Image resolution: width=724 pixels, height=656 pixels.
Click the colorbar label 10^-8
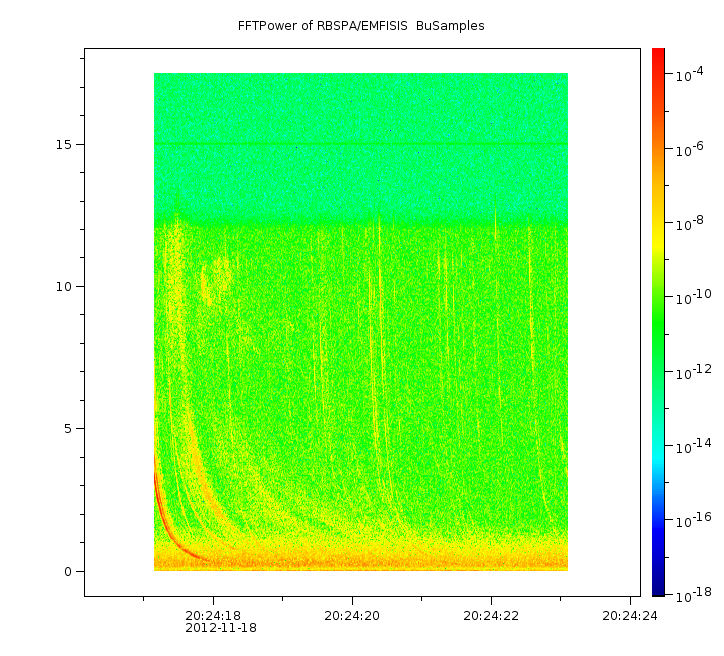click(x=689, y=223)
